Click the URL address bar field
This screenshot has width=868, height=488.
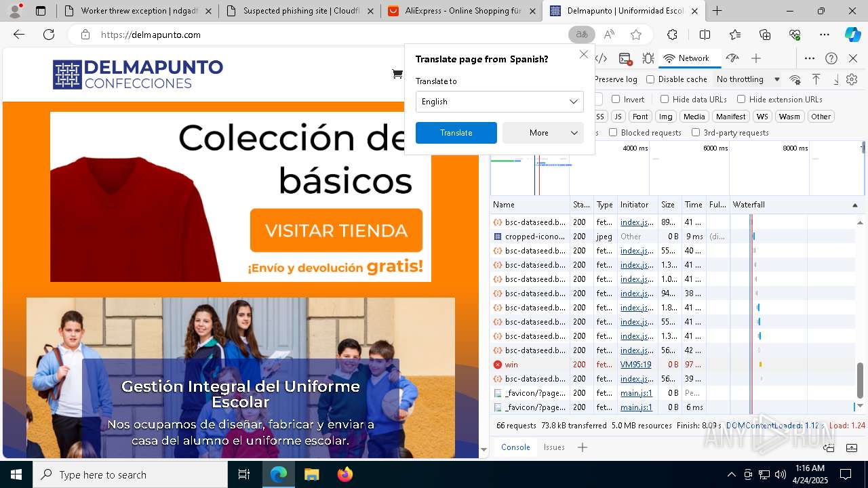332,35
